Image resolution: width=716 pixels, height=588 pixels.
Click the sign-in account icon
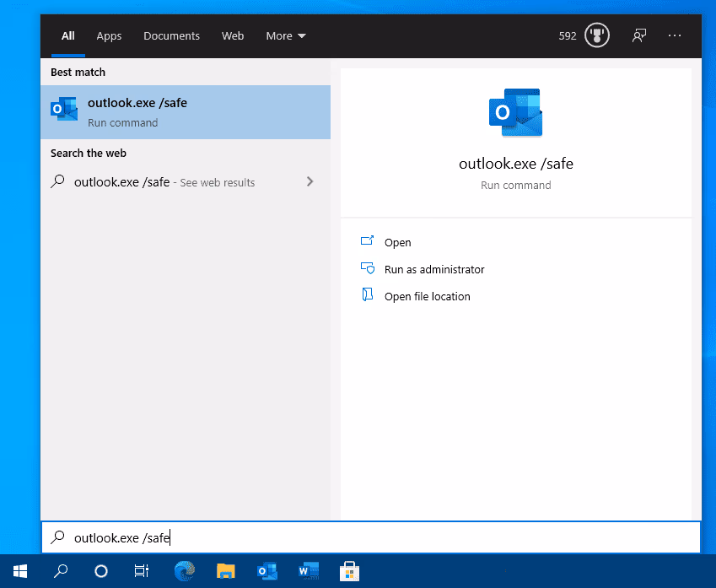(x=638, y=35)
